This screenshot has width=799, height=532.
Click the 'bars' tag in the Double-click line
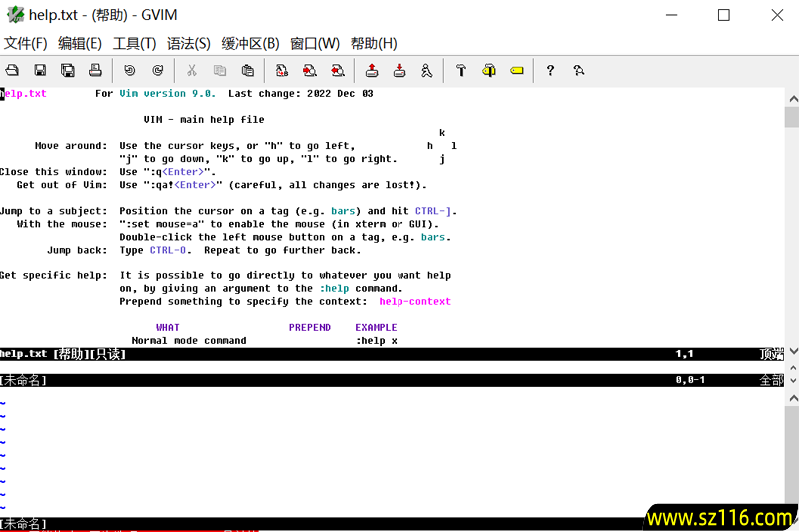click(433, 237)
